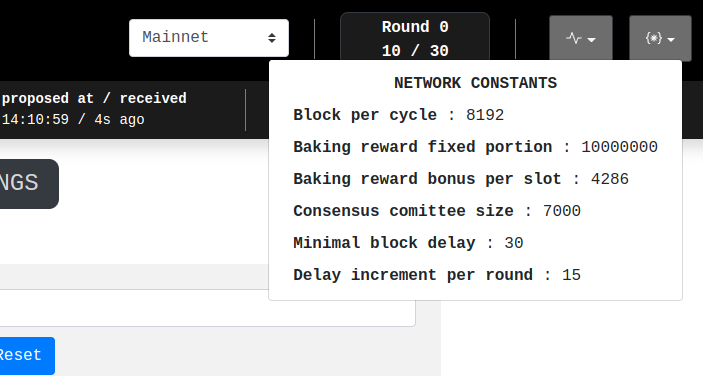Select Delay increment per round row
This screenshot has width=703, height=376.
[437, 275]
